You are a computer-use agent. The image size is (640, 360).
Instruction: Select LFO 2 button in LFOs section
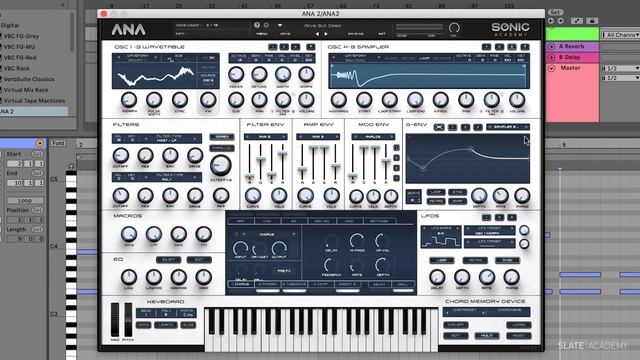click(x=499, y=218)
